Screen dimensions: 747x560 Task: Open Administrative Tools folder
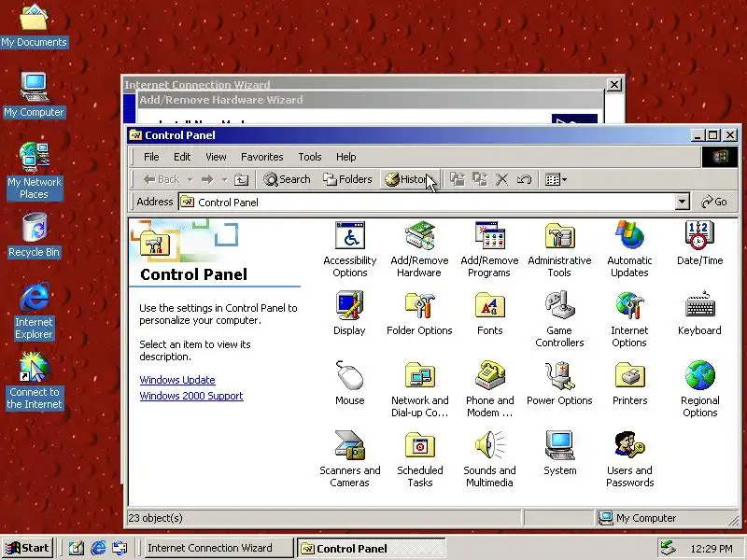coord(559,249)
